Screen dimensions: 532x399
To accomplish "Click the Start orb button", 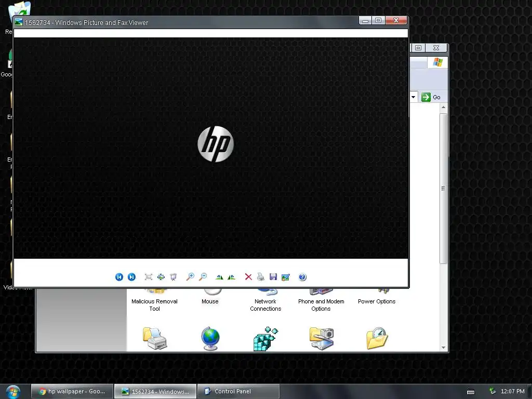I will tap(13, 392).
